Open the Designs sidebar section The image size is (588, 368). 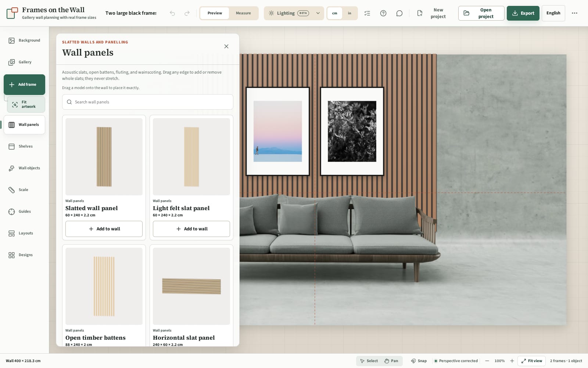[25, 255]
